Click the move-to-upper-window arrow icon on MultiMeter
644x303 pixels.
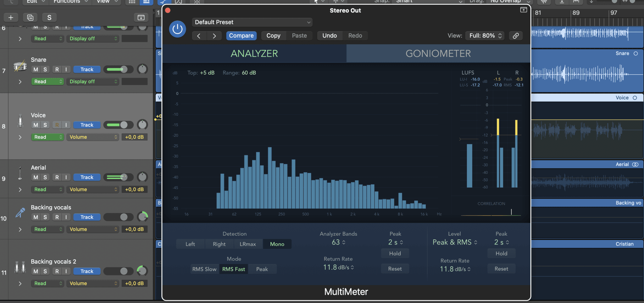click(524, 10)
